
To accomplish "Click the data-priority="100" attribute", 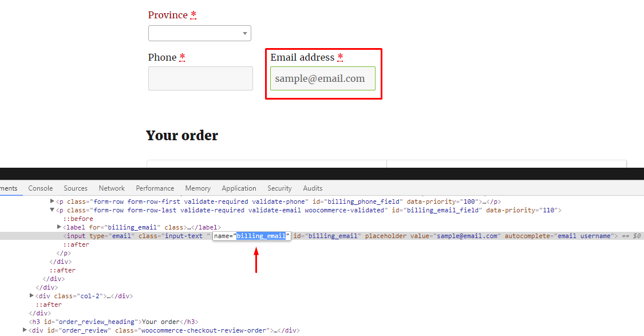I will tap(442, 201).
